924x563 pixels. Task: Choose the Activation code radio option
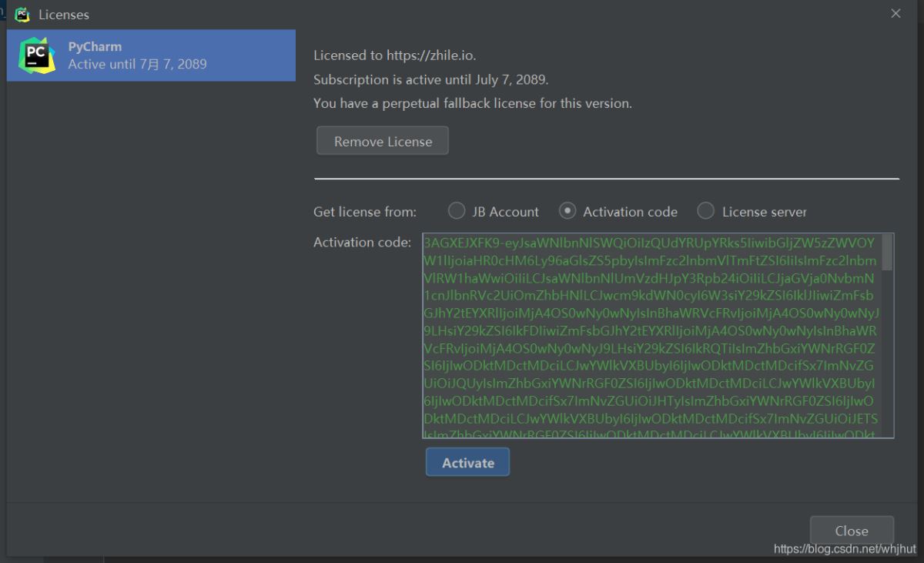[567, 211]
